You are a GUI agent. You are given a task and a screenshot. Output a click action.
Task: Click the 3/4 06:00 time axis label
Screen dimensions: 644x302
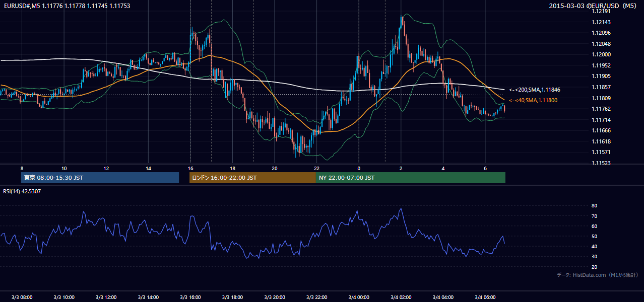tap(485, 297)
